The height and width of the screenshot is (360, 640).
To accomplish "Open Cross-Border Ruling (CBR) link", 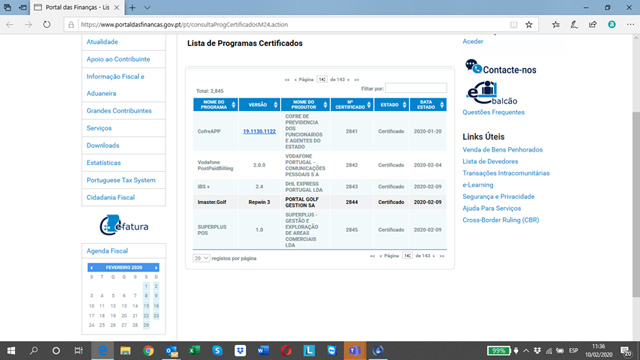I will pyautogui.click(x=501, y=220).
